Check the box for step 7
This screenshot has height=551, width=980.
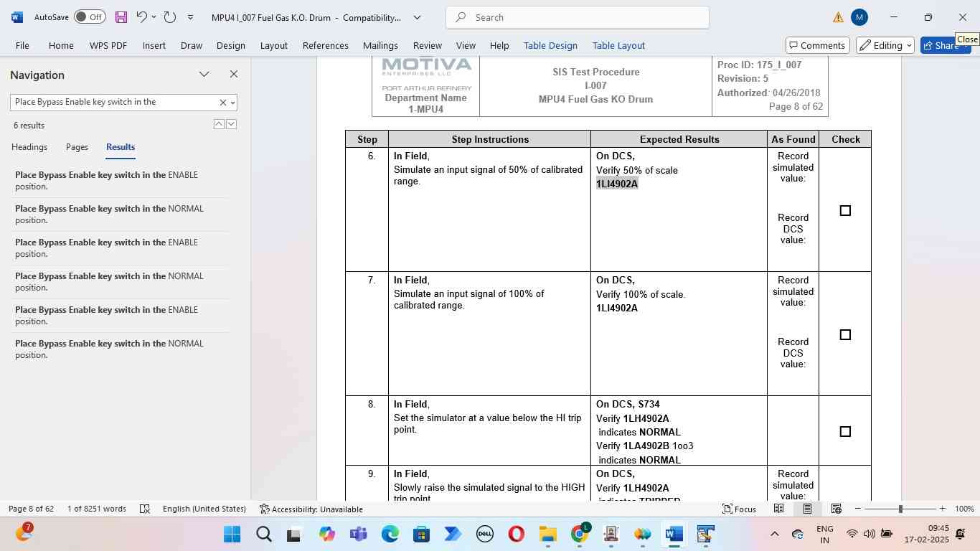click(x=845, y=334)
